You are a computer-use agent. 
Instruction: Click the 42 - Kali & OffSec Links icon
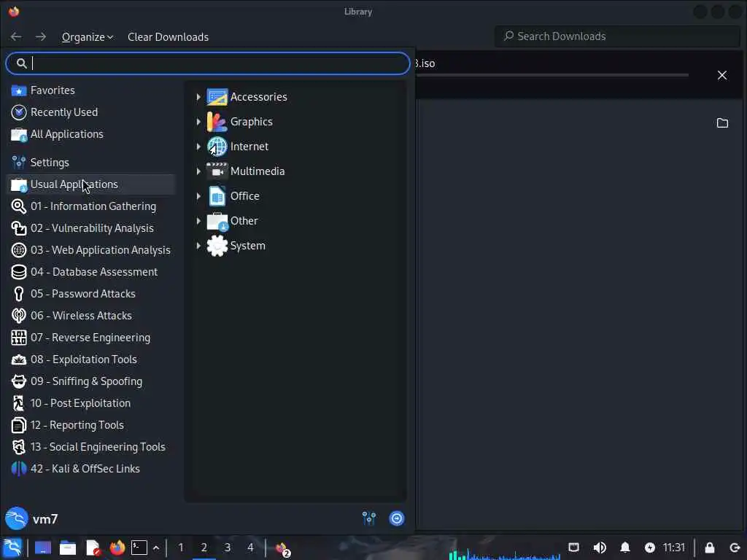tap(18, 469)
